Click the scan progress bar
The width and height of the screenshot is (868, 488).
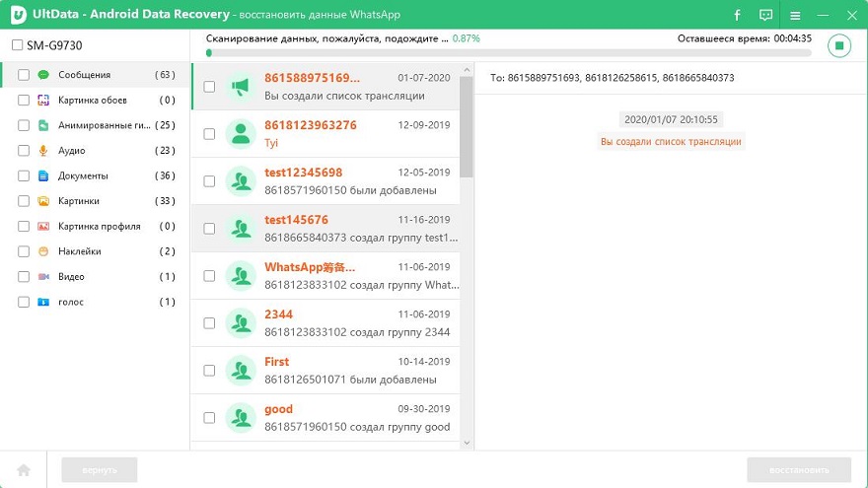pos(509,53)
